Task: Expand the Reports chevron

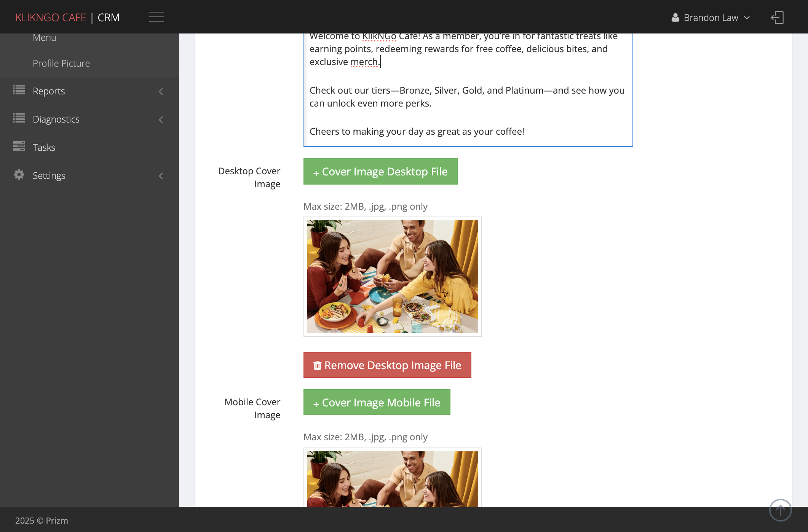Action: coord(161,91)
